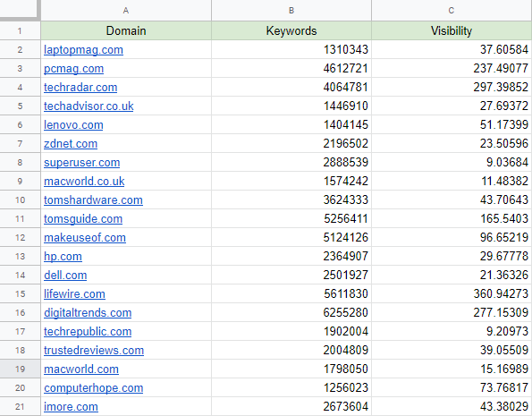Select keywords cell 2196502
The height and width of the screenshot is (416, 532).
[x=291, y=144]
